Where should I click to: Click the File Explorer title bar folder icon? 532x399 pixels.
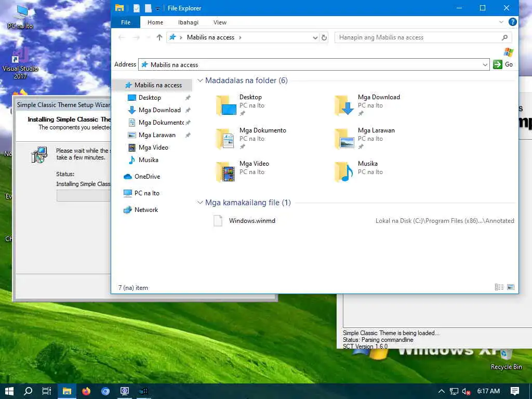point(119,8)
